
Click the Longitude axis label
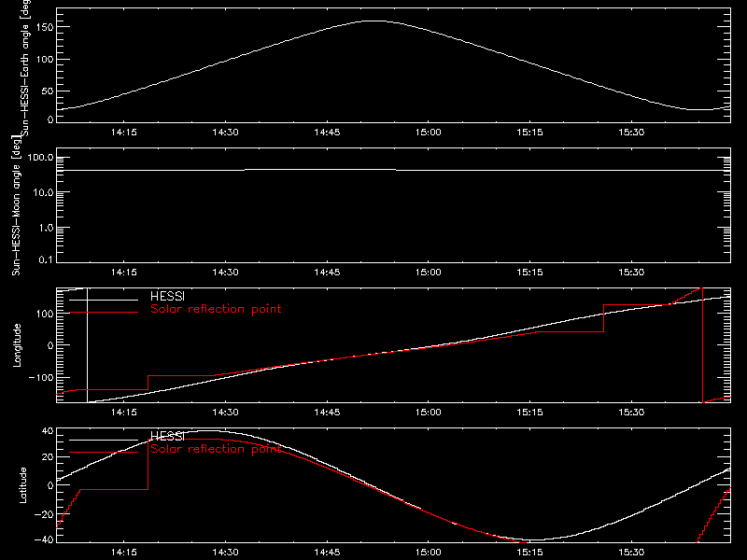point(17,345)
